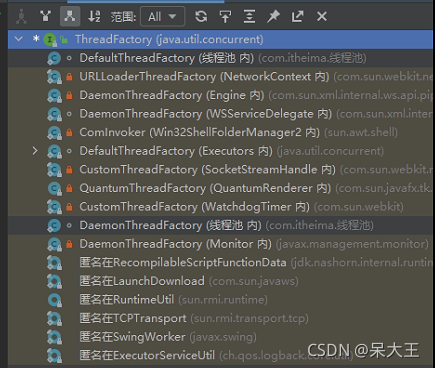Click the 范围 scope label

(123, 17)
